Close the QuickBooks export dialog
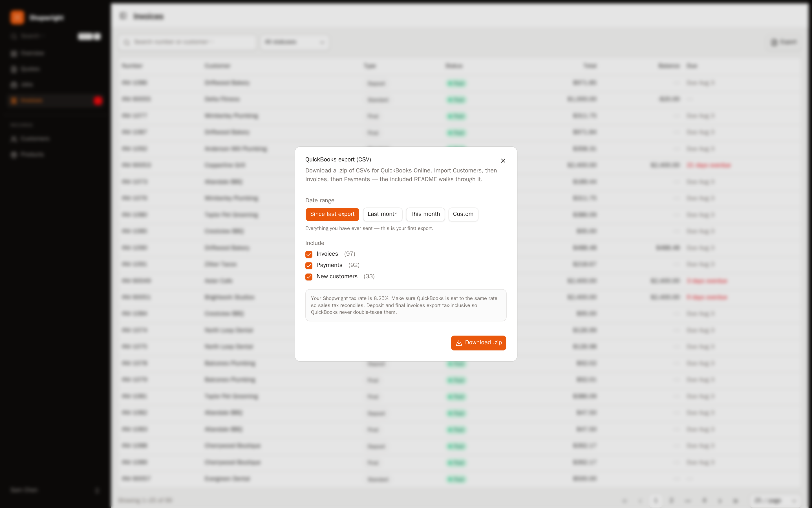This screenshot has width=812, height=508. tap(503, 161)
